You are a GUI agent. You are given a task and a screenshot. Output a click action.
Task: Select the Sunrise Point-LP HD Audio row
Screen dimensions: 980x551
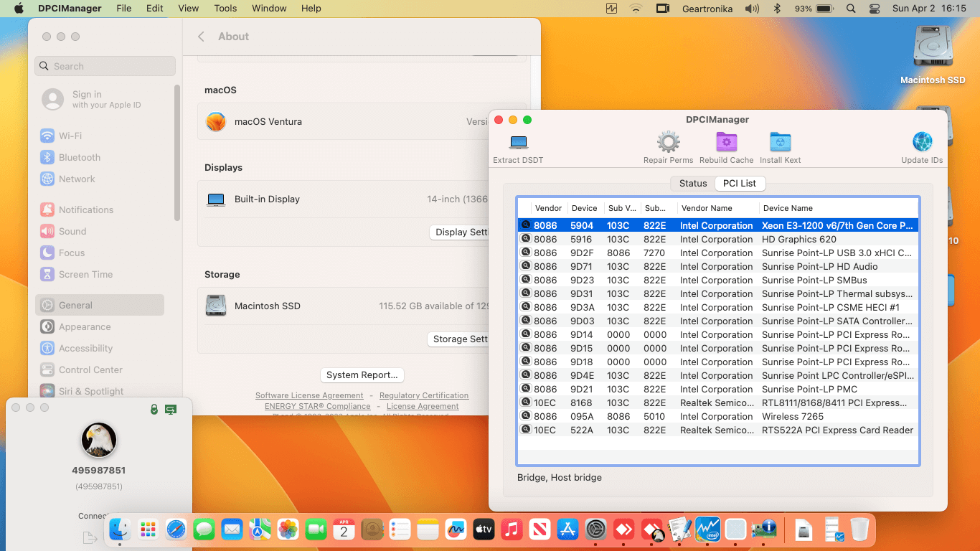pyautogui.click(x=717, y=266)
